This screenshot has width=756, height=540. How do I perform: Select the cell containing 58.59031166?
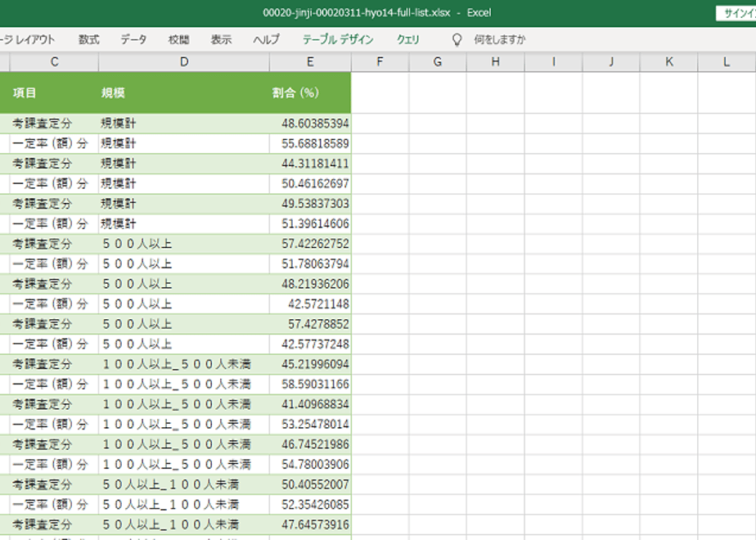[310, 385]
